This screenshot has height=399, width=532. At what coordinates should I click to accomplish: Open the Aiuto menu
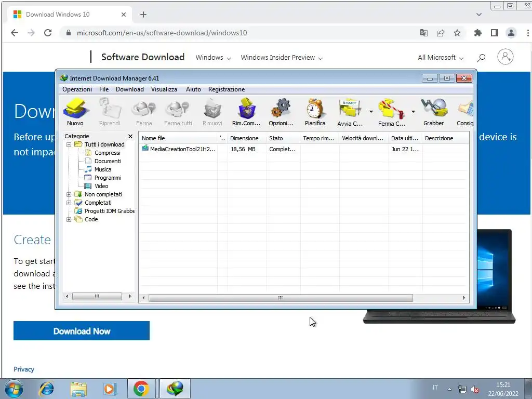pyautogui.click(x=193, y=89)
